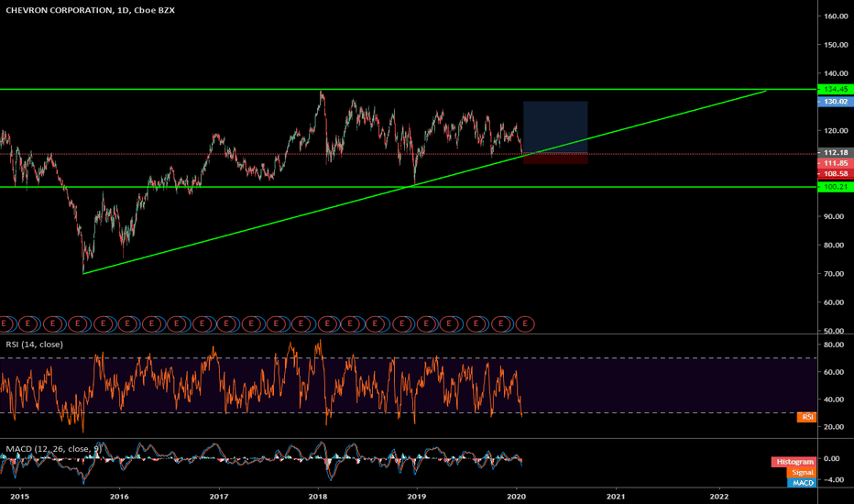
Task: Click the 2021 label on time axis
Action: [616, 497]
